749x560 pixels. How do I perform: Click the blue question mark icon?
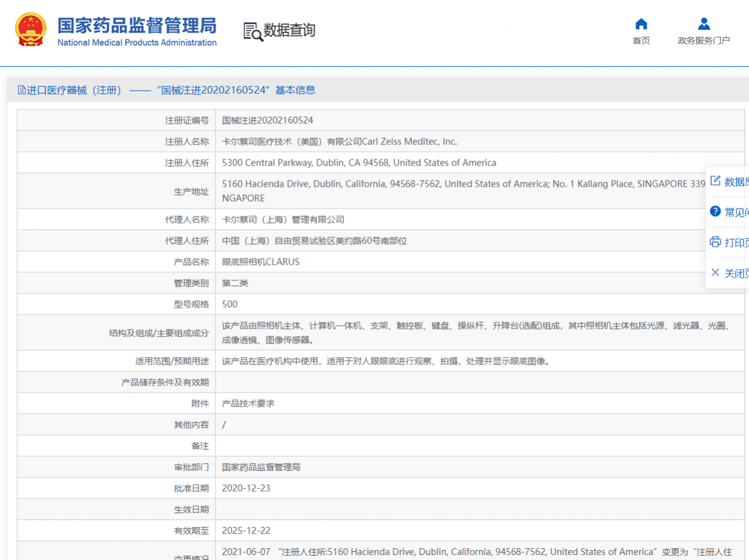coord(715,212)
